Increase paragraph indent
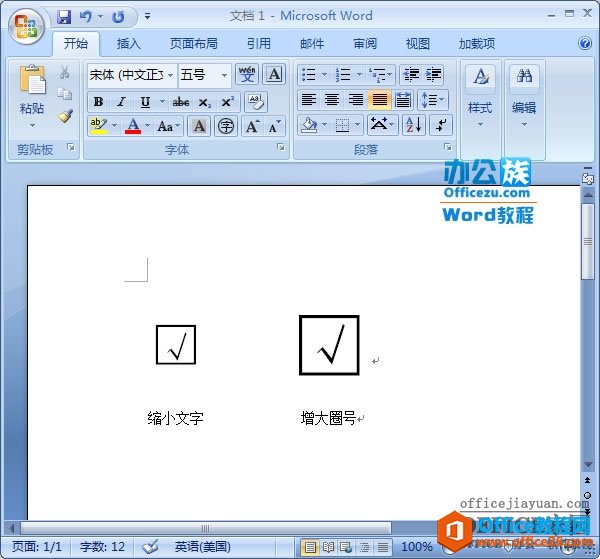Screen dimensions: 600x559 433,74
